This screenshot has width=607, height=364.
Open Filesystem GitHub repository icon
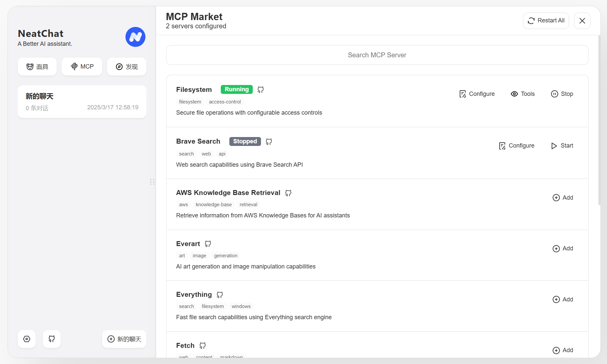(261, 90)
